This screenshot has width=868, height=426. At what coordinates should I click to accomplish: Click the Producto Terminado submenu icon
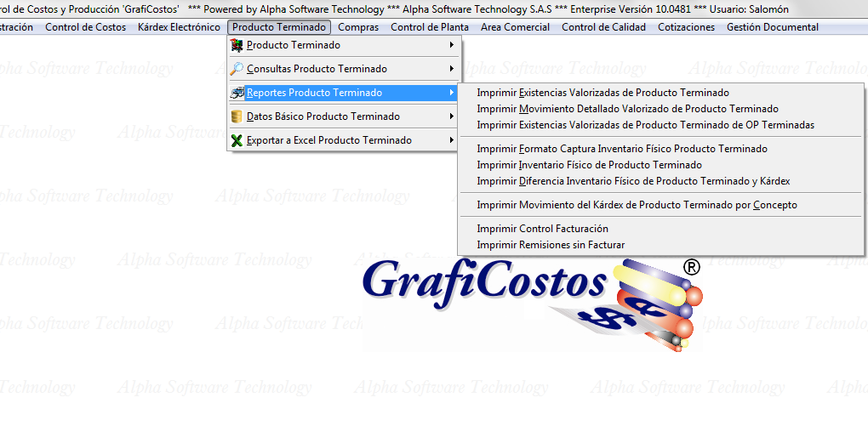[x=237, y=45]
